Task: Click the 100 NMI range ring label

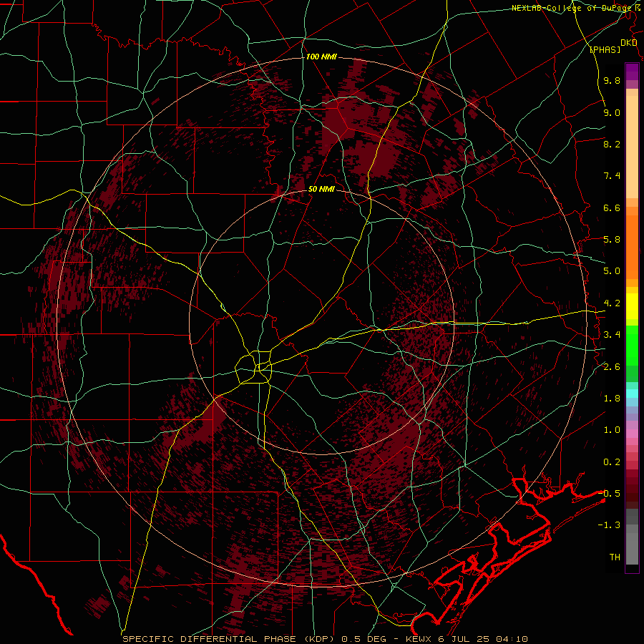Action: 321,57
